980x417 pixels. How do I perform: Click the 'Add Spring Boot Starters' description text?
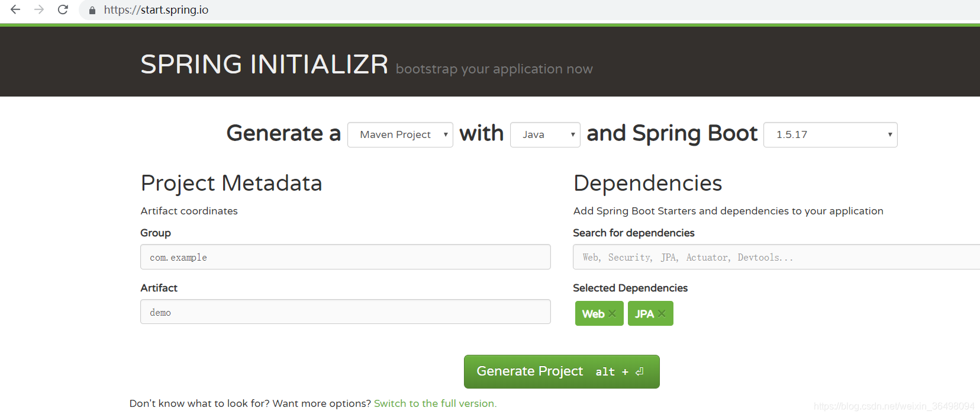tap(728, 211)
